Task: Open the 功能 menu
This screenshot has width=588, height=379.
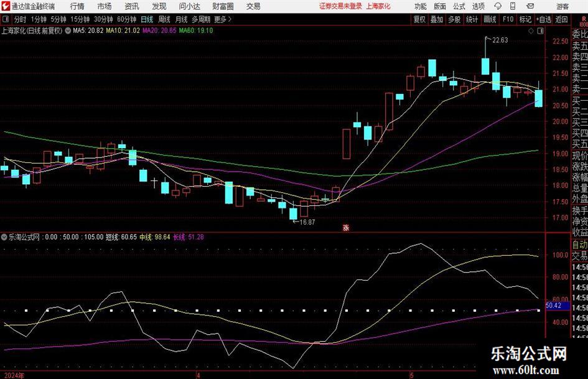Action: click(x=421, y=6)
